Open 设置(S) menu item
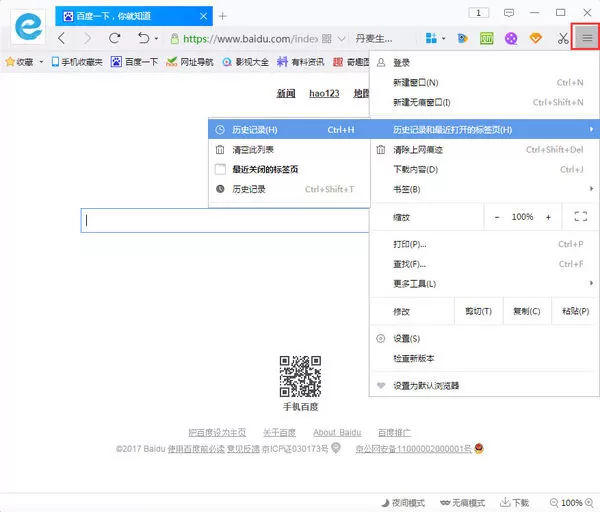 click(x=484, y=339)
